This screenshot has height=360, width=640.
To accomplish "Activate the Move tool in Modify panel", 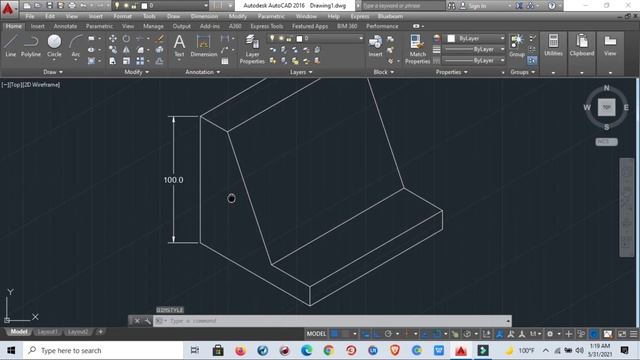I will tap(113, 38).
